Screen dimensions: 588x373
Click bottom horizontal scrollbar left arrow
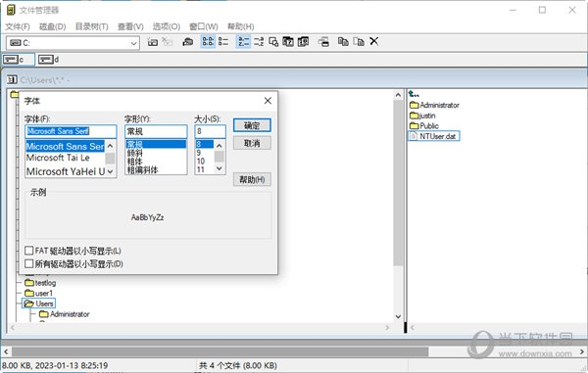[x=6, y=351]
